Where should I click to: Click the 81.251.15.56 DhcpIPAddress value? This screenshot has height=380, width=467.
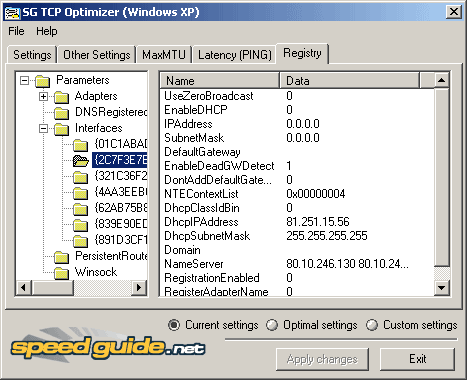318,222
